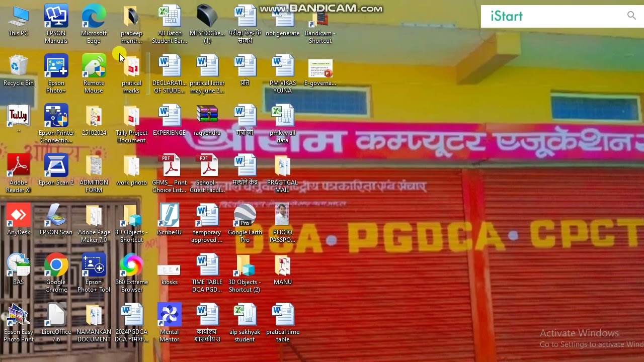This screenshot has height=362, width=644.
Task: Open the pradeep mantr... folder
Action: pyautogui.click(x=131, y=25)
